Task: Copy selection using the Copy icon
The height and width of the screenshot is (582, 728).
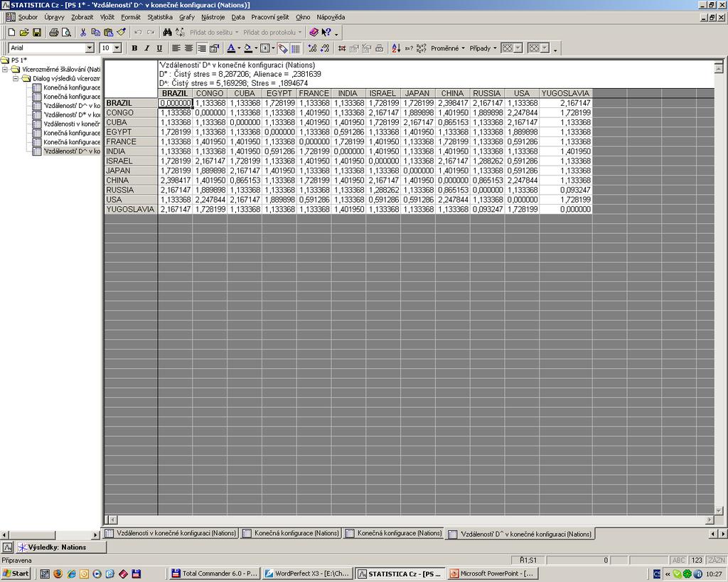Action: coord(96,33)
